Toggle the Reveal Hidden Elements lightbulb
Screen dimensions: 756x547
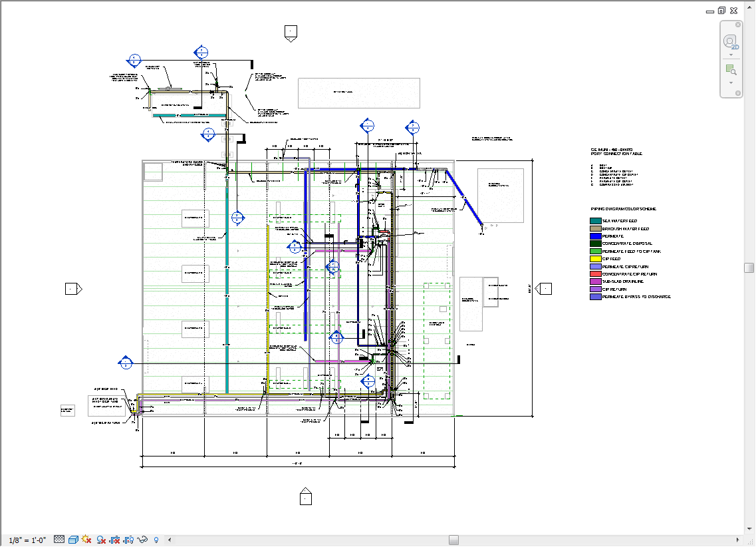point(156,540)
